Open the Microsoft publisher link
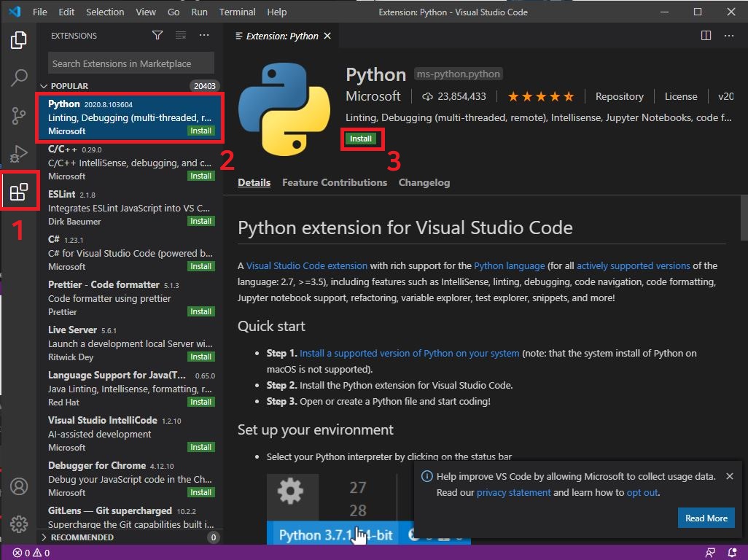 [373, 96]
